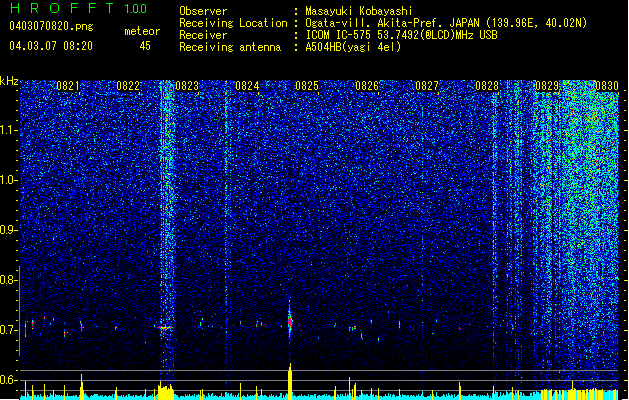Screen dimensions: 629x400
Task: Click the 0821 time marker
Action: coord(68,86)
